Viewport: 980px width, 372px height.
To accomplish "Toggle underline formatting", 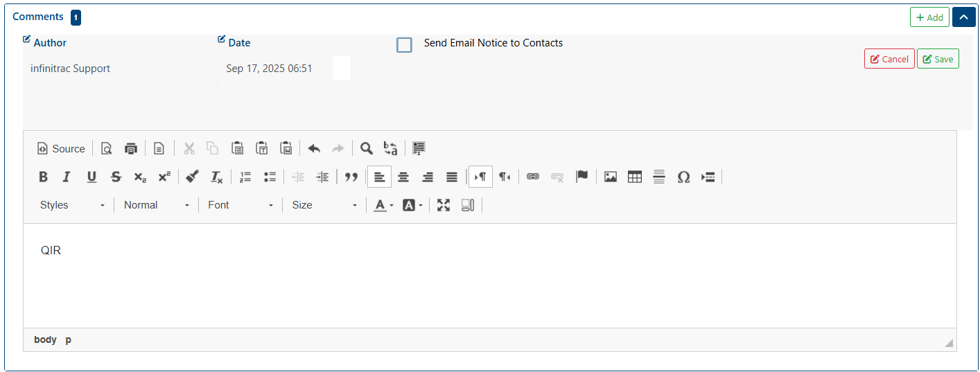I will pos(91,177).
